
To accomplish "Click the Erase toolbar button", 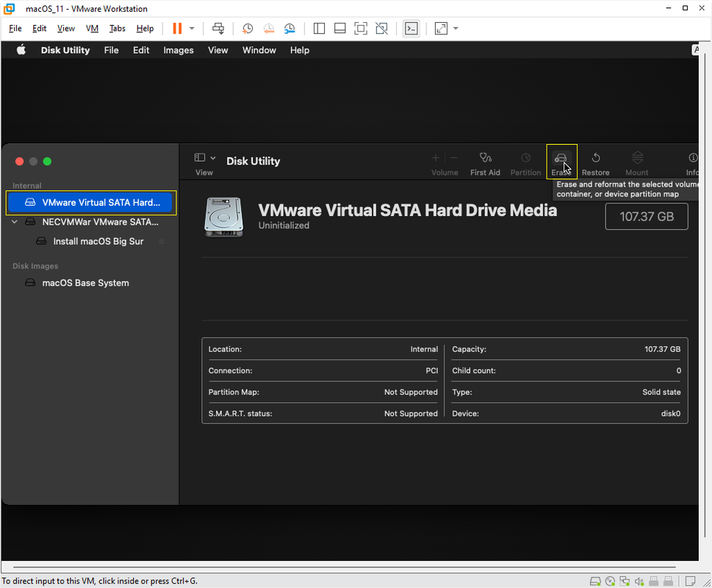I will click(x=561, y=164).
